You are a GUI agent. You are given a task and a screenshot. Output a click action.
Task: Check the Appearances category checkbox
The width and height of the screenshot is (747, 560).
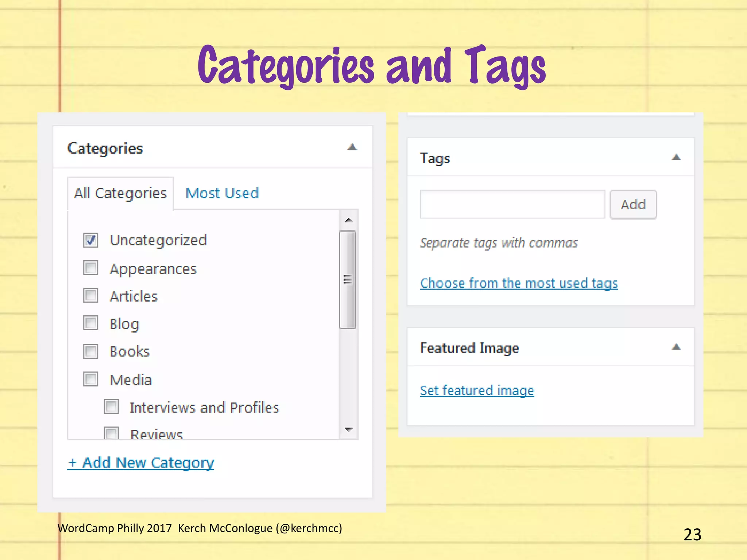click(x=90, y=268)
